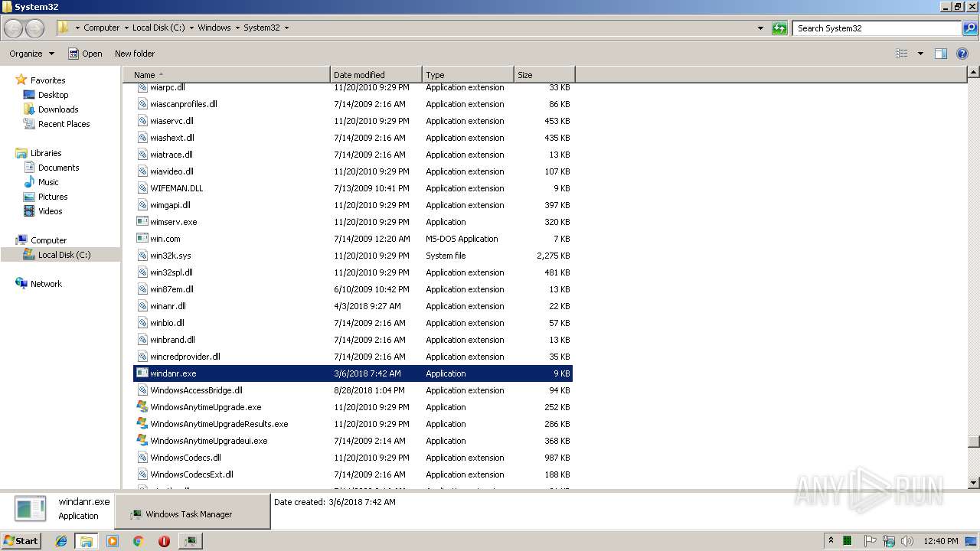The image size is (980, 551).
Task: Select the win.com file icon
Action: pyautogui.click(x=142, y=239)
